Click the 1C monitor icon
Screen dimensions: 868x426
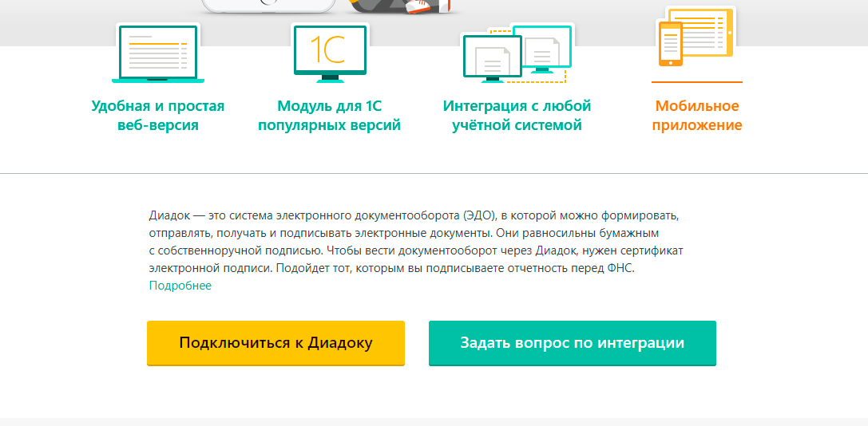coord(330,53)
